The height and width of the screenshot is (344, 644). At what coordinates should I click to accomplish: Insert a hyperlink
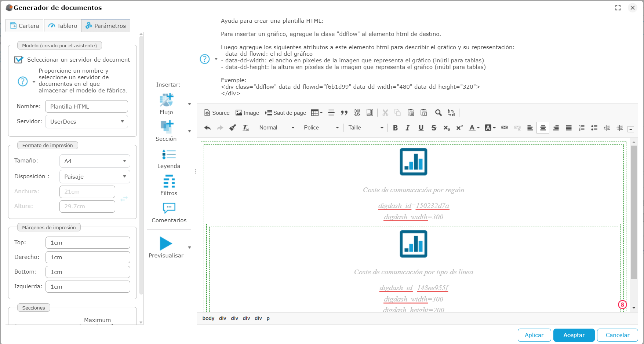505,128
